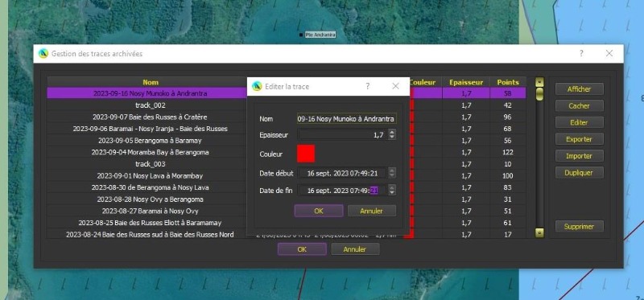Select the track_002 row in the list
Image resolution: width=644 pixels, height=300 pixels.
coord(151,105)
